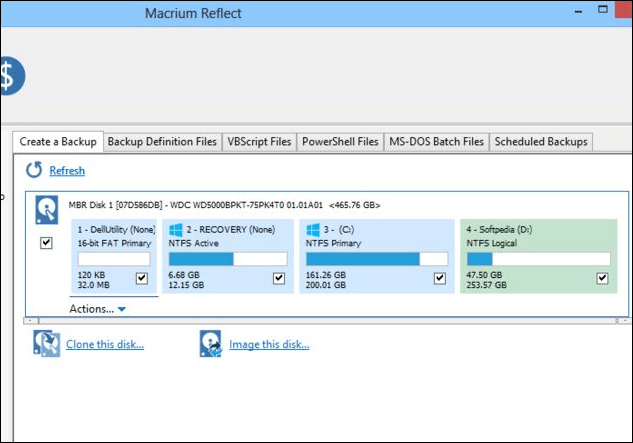This screenshot has width=633, height=443.
Task: Click the Refresh arrow icon
Action: 34,170
